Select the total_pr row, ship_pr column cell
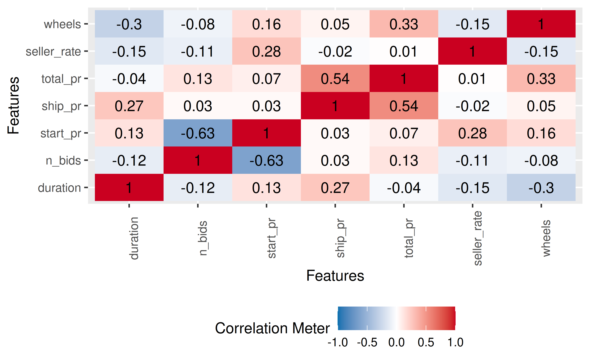Screen dimensions: 590x364 (x=335, y=79)
